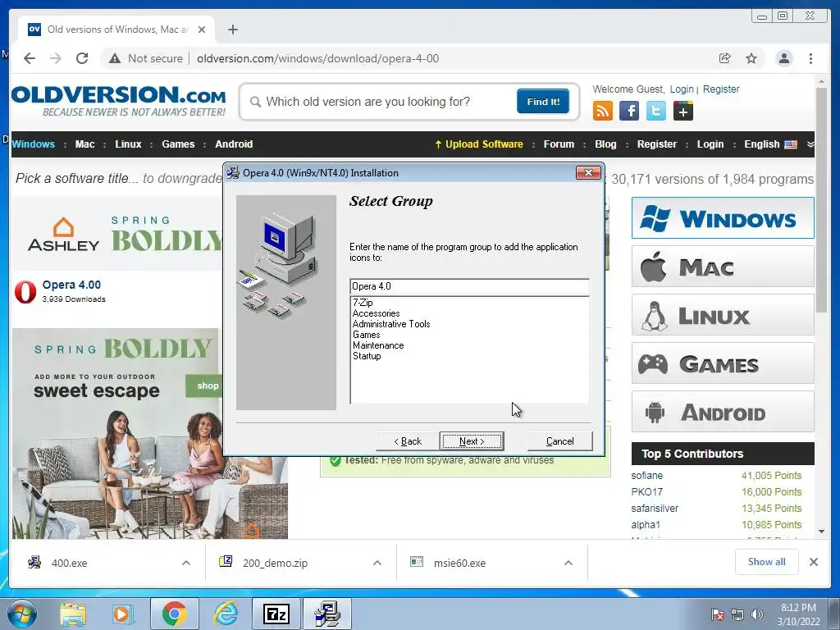
Task: Click the RSS feed icon
Action: point(603,111)
